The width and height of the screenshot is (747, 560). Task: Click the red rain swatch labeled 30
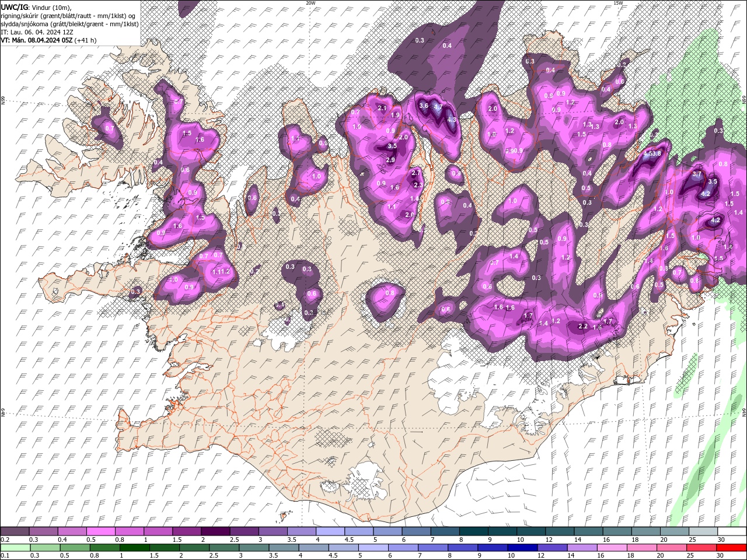pyautogui.click(x=731, y=548)
